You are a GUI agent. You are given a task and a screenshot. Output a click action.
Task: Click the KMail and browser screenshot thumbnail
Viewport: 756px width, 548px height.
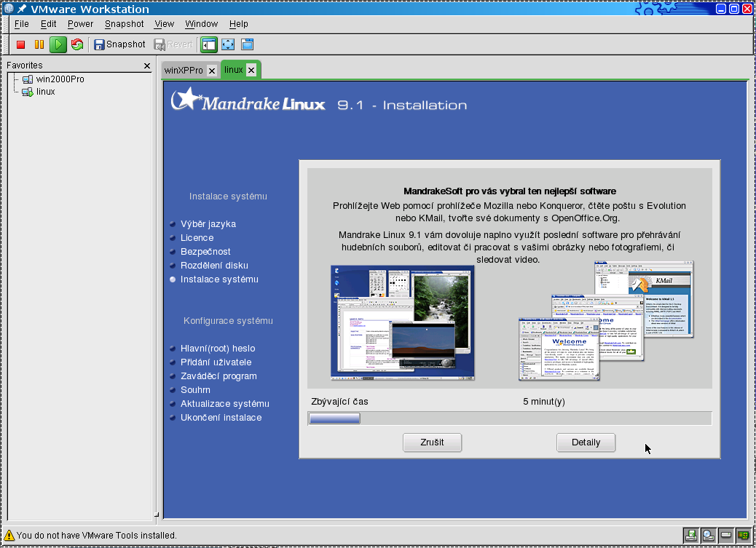(x=606, y=320)
